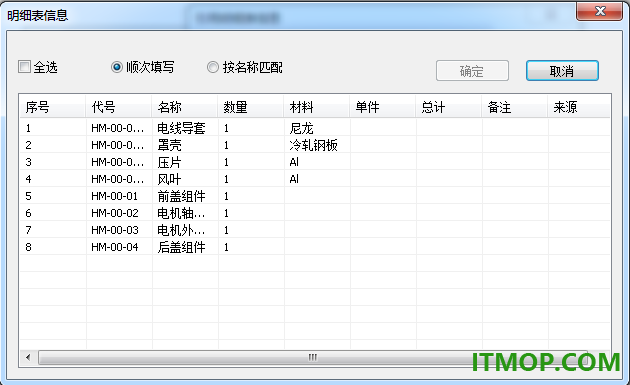Click the 冷轧钢板 material cell
Image resolution: width=630 pixels, height=385 pixels.
pyautogui.click(x=313, y=145)
